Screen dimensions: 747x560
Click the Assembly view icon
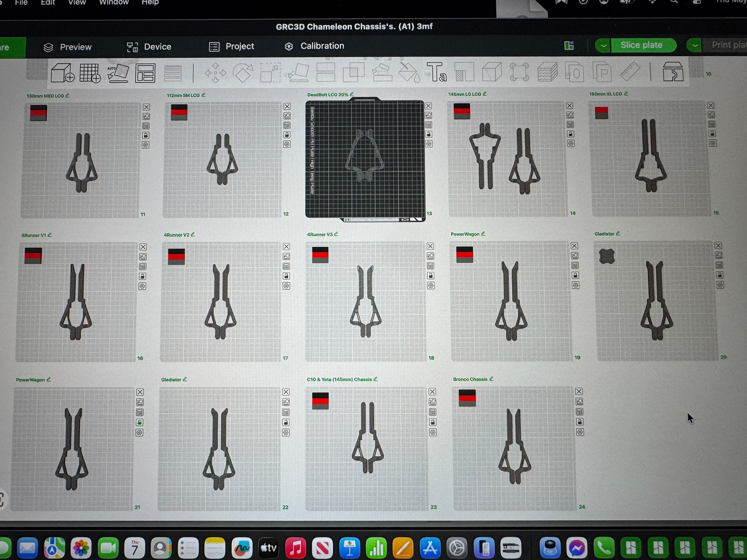[673, 72]
